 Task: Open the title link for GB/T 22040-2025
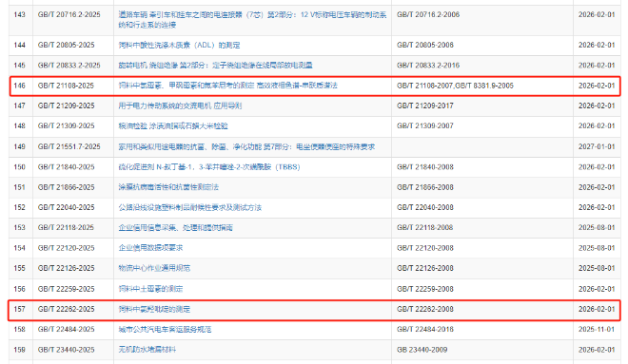coord(190,207)
